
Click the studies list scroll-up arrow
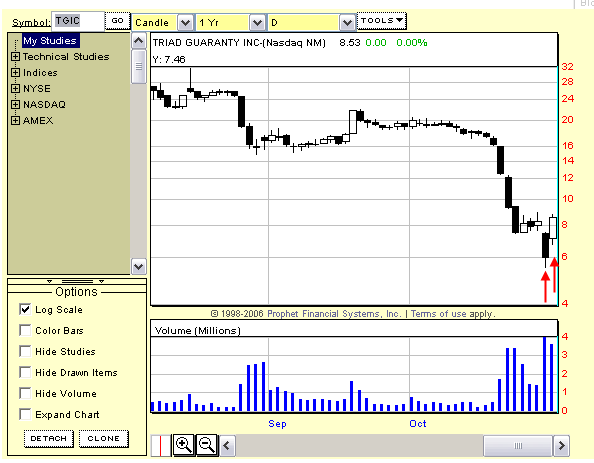coord(139,41)
